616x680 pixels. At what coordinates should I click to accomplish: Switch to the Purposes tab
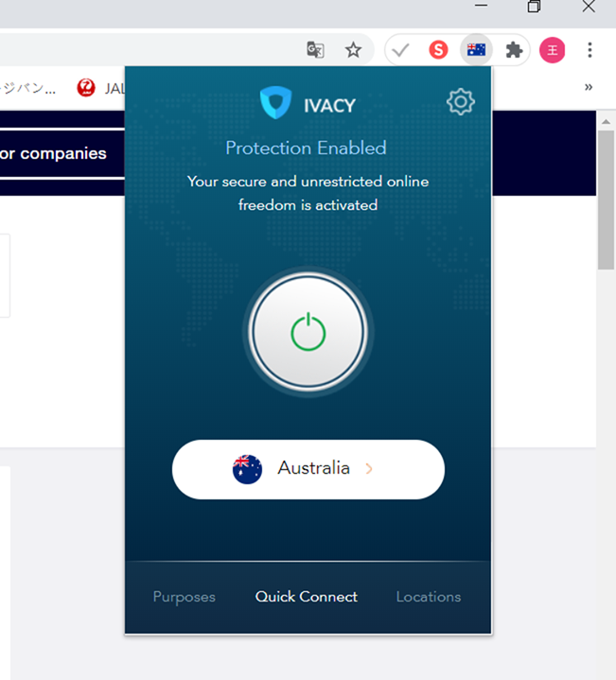click(x=185, y=597)
